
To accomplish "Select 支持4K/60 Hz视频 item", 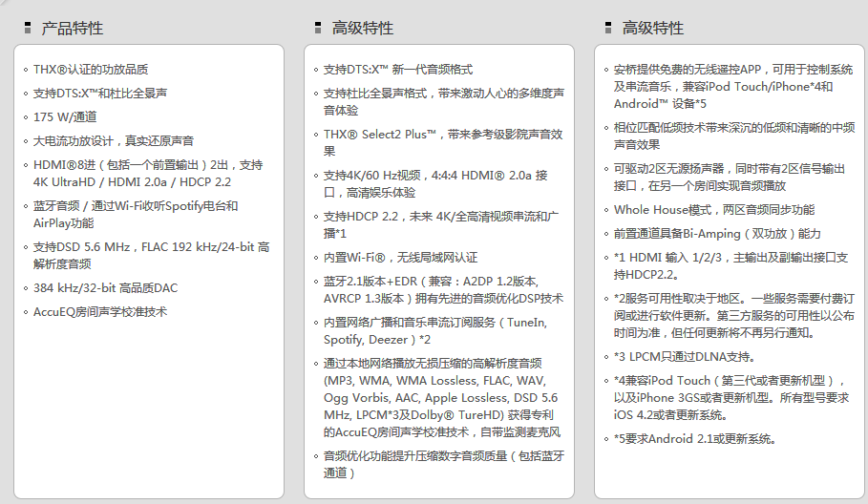I will click(435, 183).
